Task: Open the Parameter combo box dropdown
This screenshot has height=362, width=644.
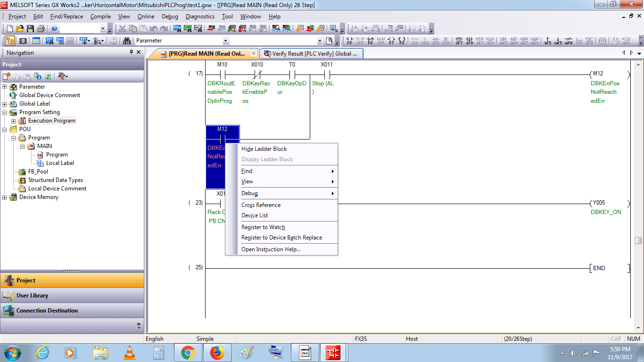Action: pos(225,41)
